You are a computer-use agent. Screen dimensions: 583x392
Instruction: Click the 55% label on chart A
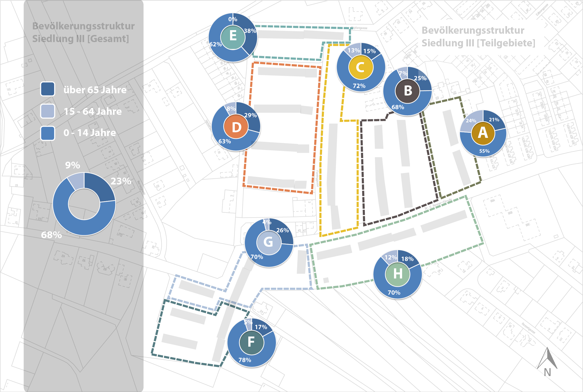(484, 151)
